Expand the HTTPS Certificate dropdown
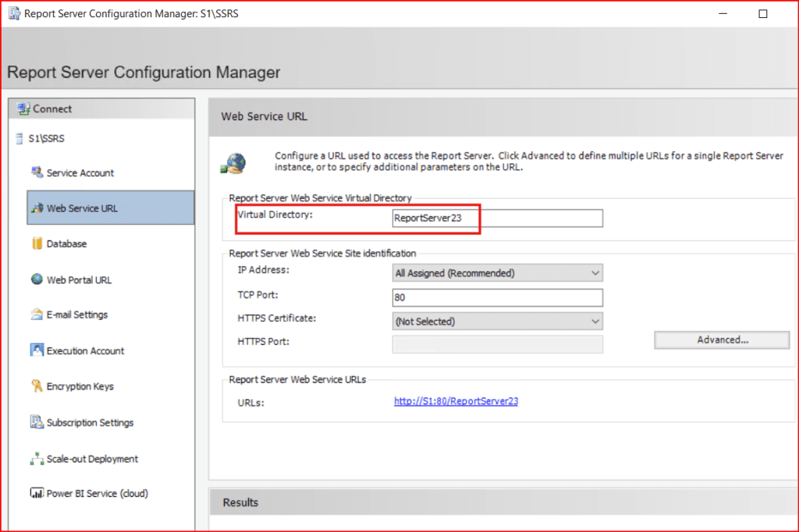The image size is (799, 532). [x=497, y=321]
